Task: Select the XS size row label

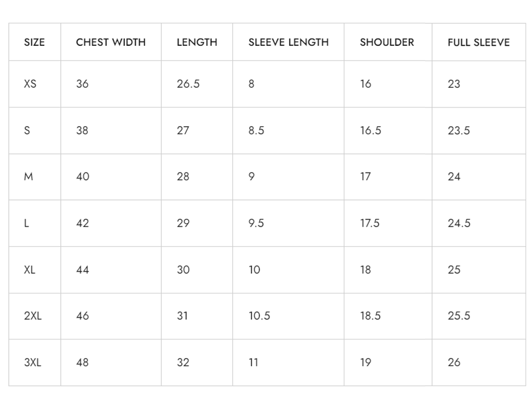Action: [30, 84]
